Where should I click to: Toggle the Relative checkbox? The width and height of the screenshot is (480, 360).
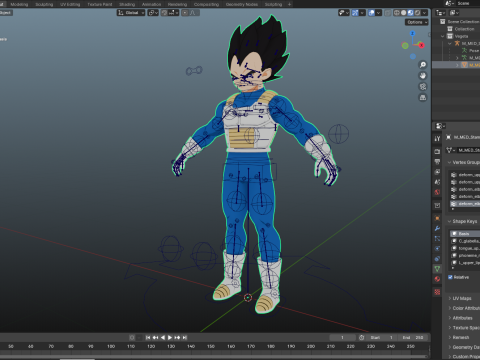(x=450, y=277)
